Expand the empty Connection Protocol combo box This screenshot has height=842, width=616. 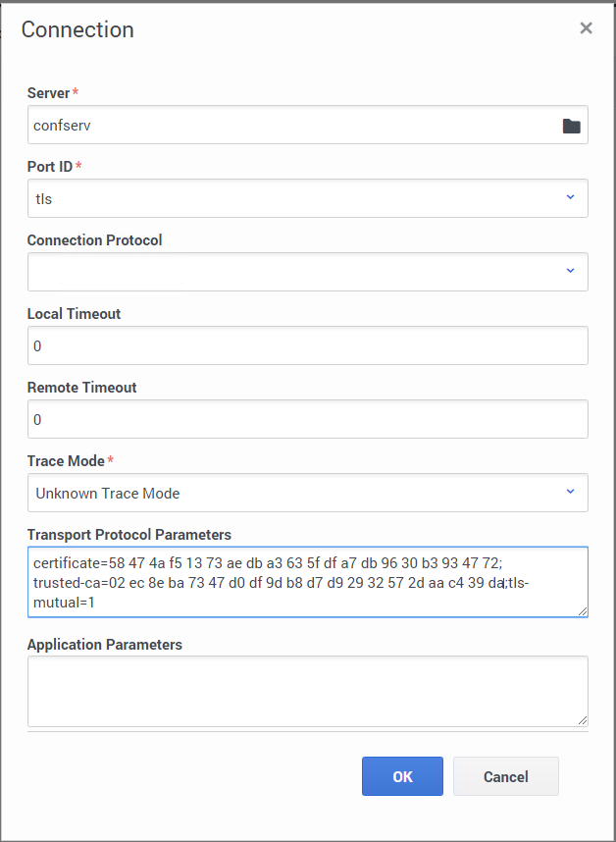point(294,272)
